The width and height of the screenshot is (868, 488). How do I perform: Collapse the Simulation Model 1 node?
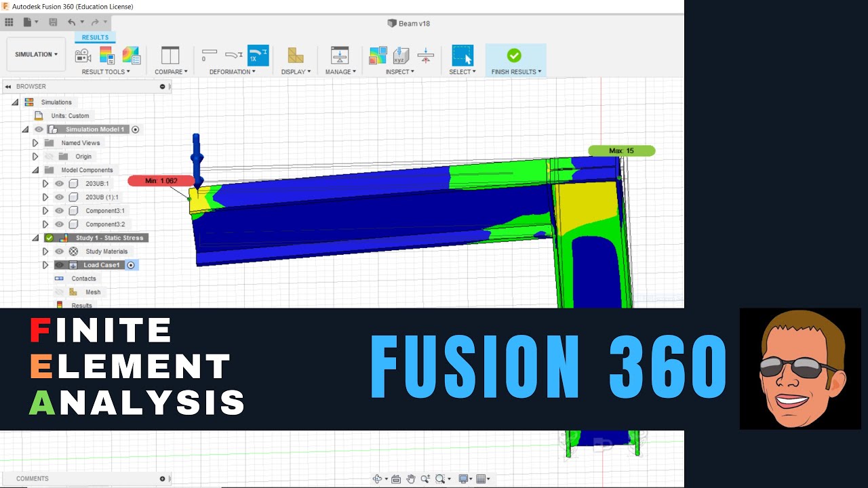(x=25, y=129)
